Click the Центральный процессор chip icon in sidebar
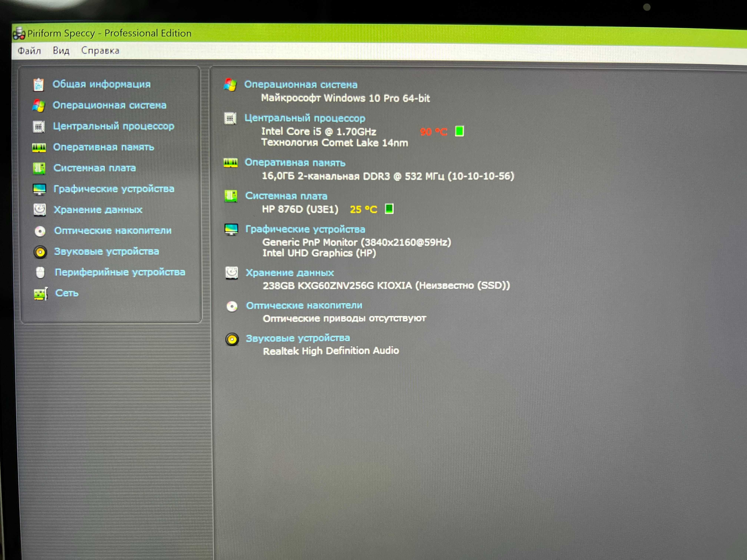Image resolution: width=747 pixels, height=560 pixels. [x=39, y=127]
